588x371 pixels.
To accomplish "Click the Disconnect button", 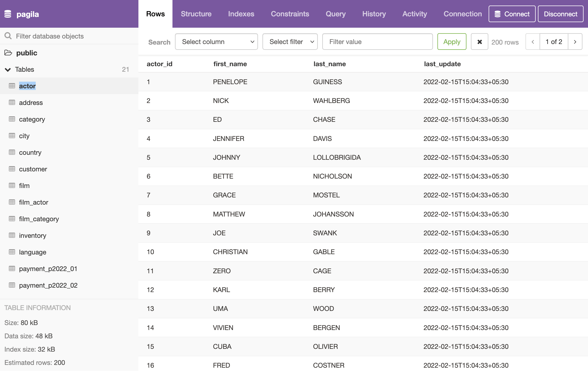I will 560,14.
